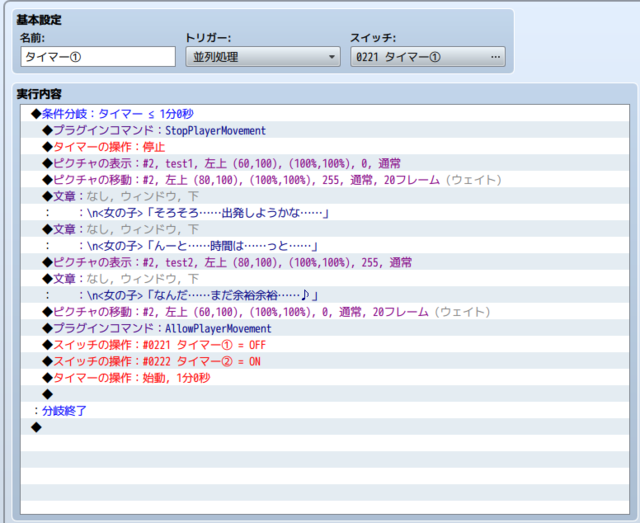Select the タイマーの操作:停止 command line
Screen dimensions: 640x523
pyautogui.click(x=325, y=147)
